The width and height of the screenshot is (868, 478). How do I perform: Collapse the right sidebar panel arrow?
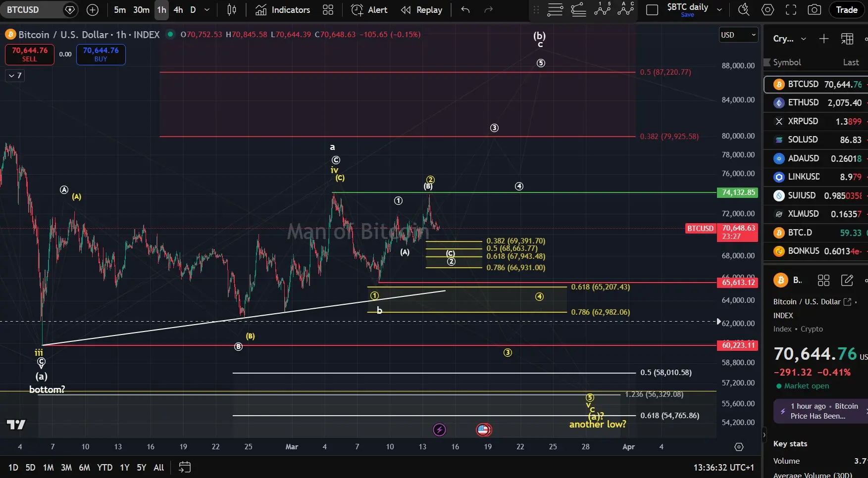(764, 435)
